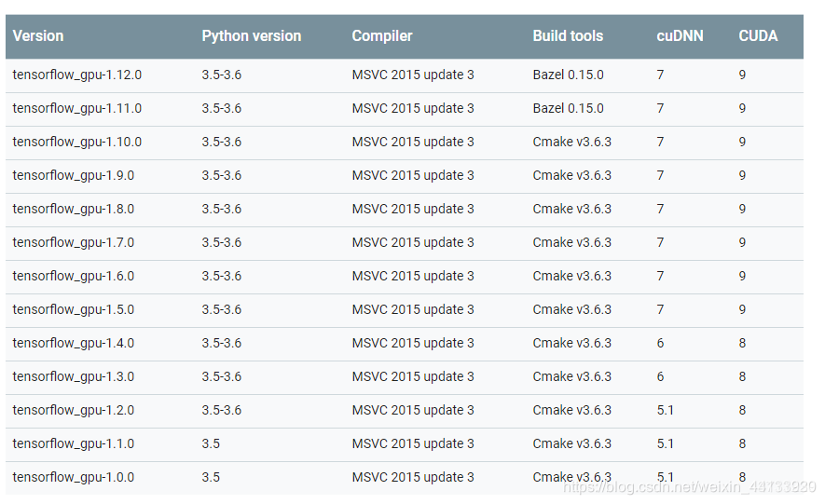
Task: Click cuDNN value 7 in the 1.6.0 row
Action: click(x=660, y=276)
